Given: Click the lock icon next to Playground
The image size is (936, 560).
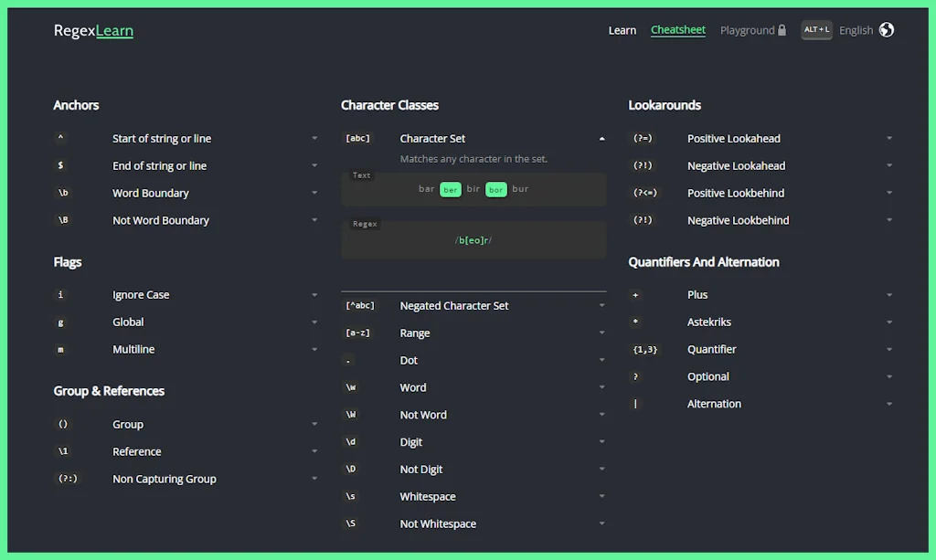Looking at the screenshot, I should click(x=783, y=29).
